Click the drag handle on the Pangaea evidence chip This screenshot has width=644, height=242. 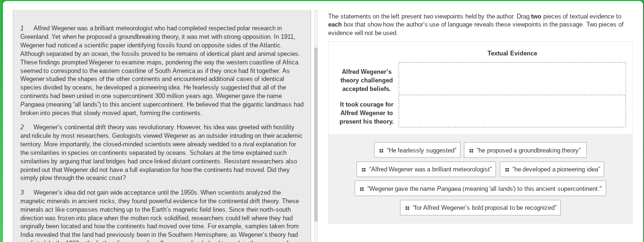(x=362, y=189)
